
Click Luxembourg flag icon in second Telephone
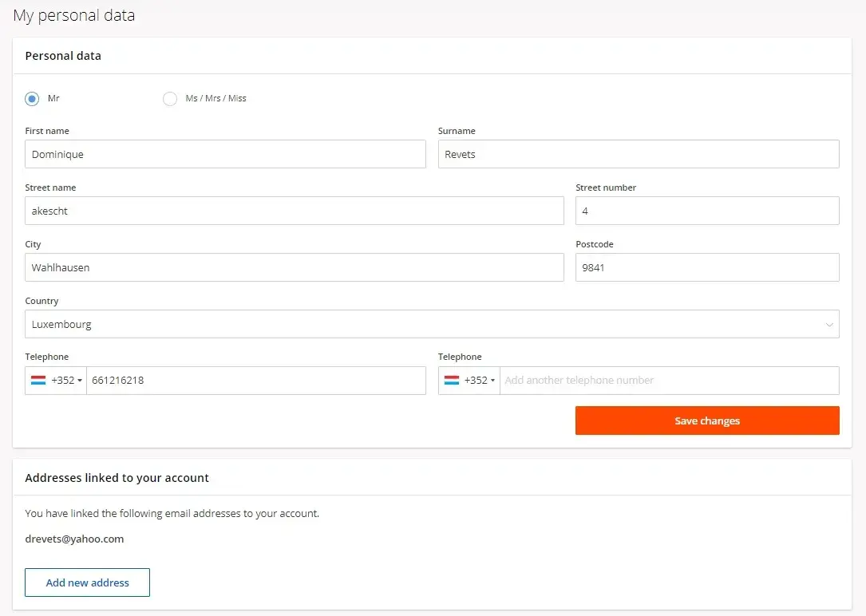point(452,381)
